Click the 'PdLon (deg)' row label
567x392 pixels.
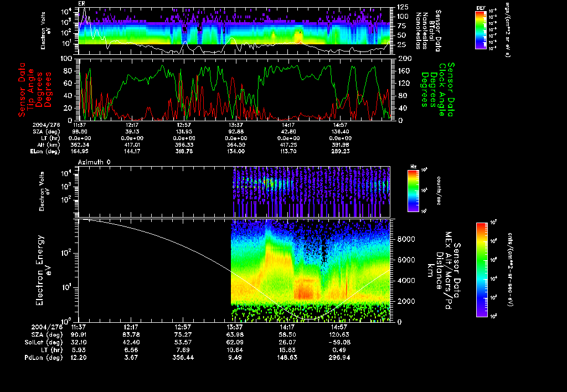pos(44,357)
